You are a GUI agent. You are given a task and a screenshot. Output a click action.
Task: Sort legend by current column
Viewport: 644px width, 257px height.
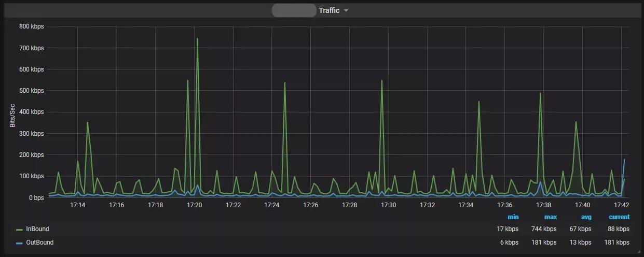pos(619,217)
